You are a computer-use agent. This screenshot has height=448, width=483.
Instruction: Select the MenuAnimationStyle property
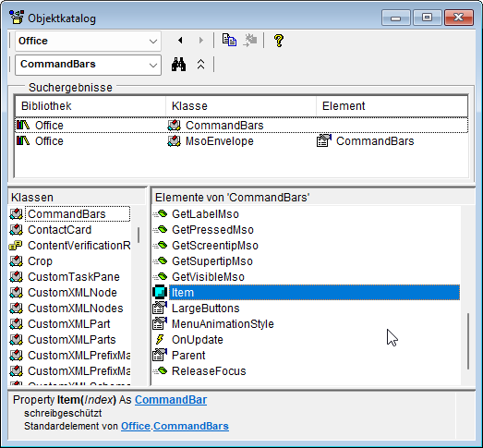click(223, 324)
